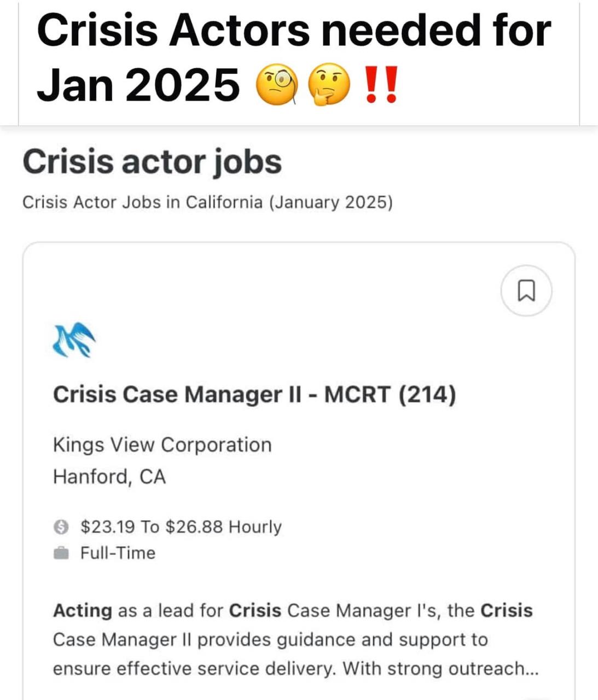Click the 'provides guidance and support to' phrase
The width and height of the screenshot is (598, 700).
point(342,639)
